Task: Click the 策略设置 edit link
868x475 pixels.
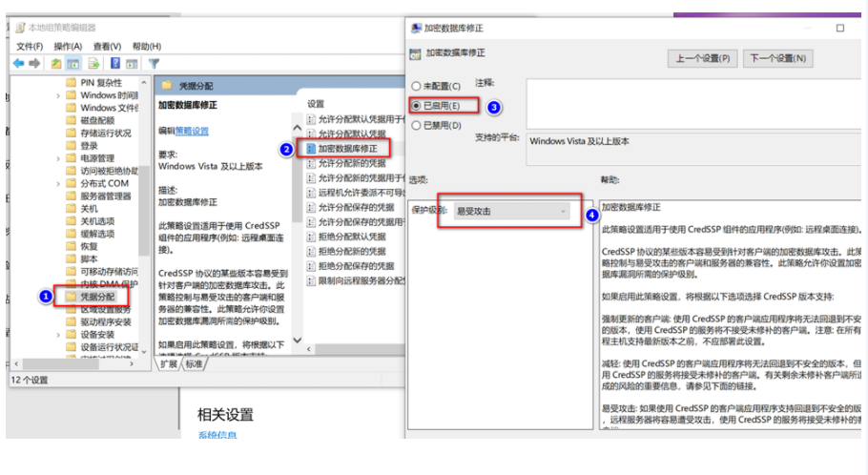Action: (x=195, y=131)
